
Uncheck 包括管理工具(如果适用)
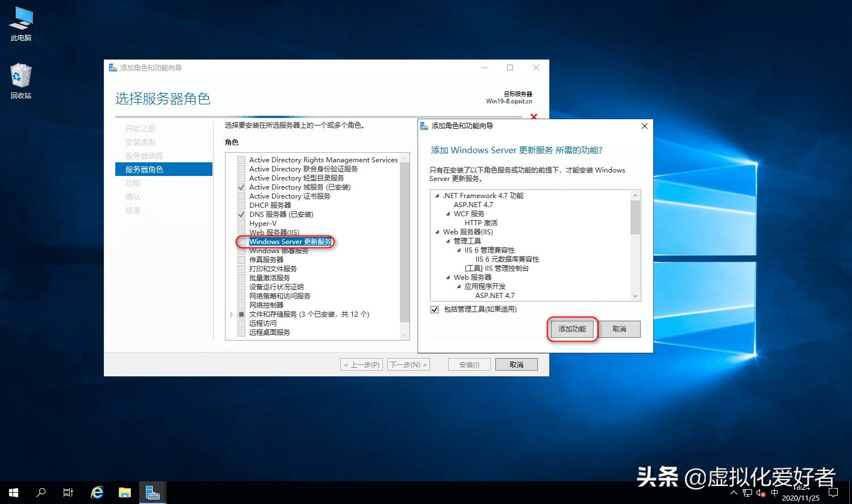435,309
